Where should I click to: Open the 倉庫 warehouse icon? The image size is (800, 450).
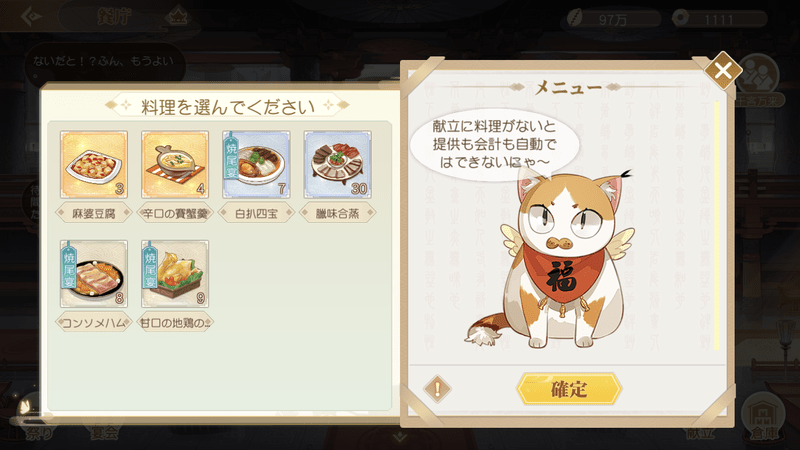coord(763,418)
